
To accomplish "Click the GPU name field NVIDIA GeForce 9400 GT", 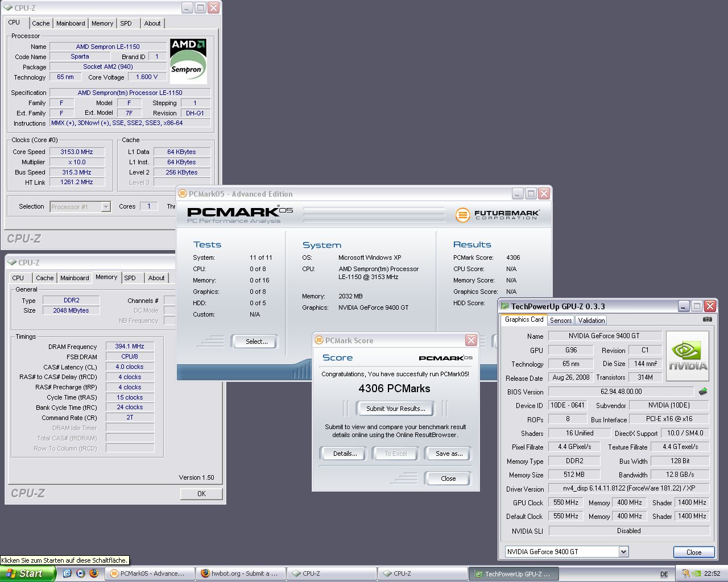I will pyautogui.click(x=604, y=336).
